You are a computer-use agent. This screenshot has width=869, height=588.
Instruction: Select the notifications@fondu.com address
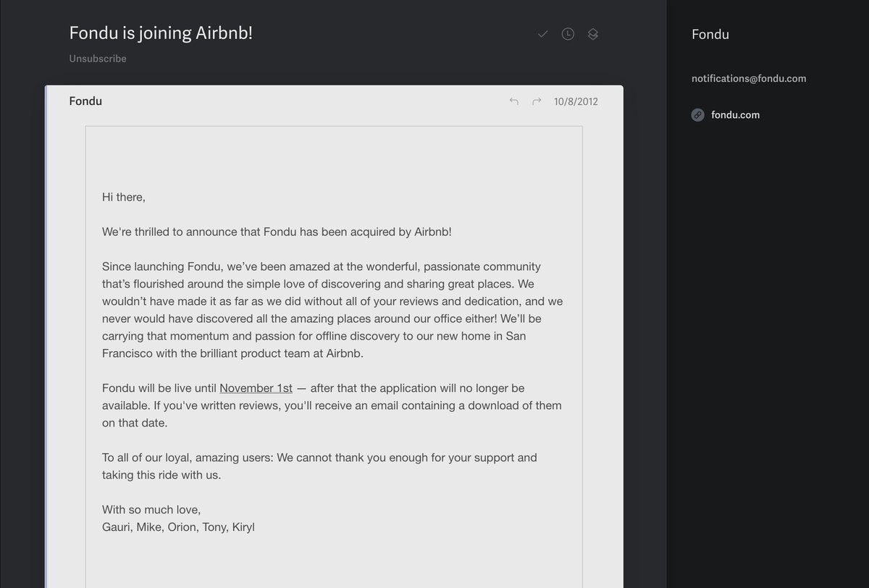click(749, 78)
